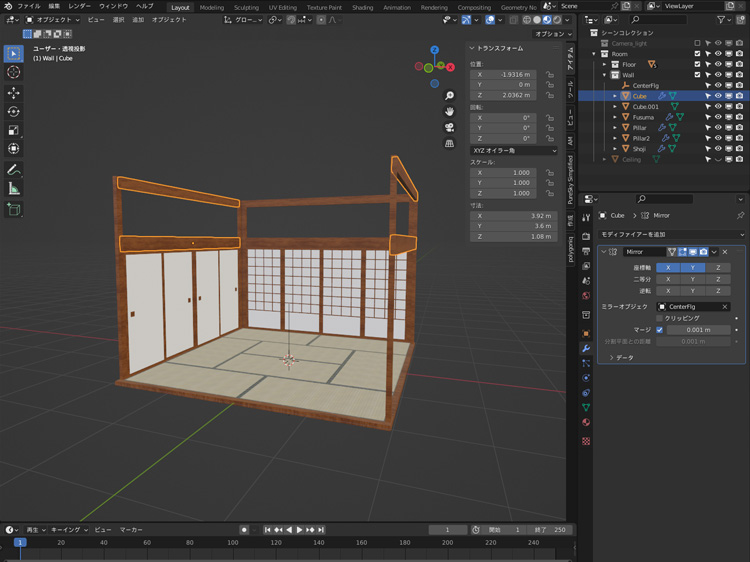750x562 pixels.
Task: Select the Move tool in the toolbar
Action: [x=14, y=92]
